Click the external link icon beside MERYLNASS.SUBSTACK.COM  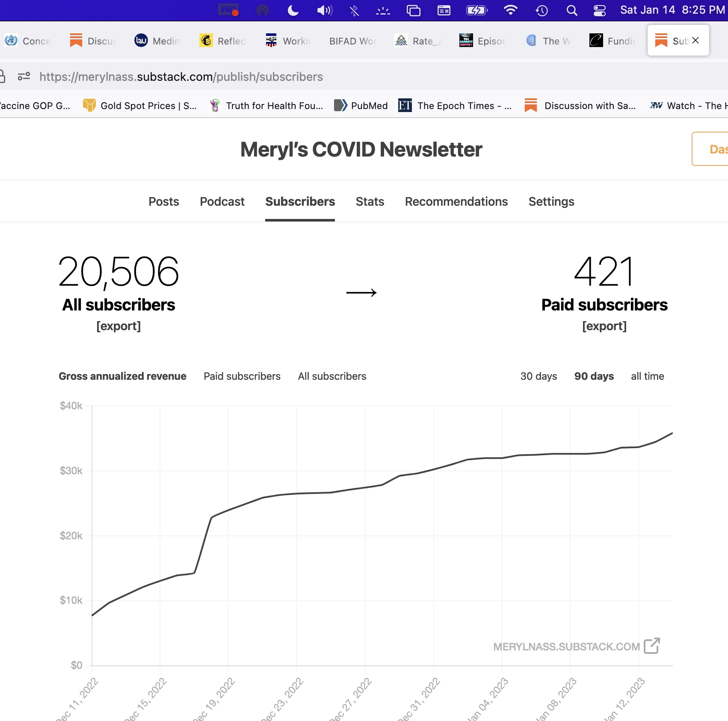pos(651,646)
